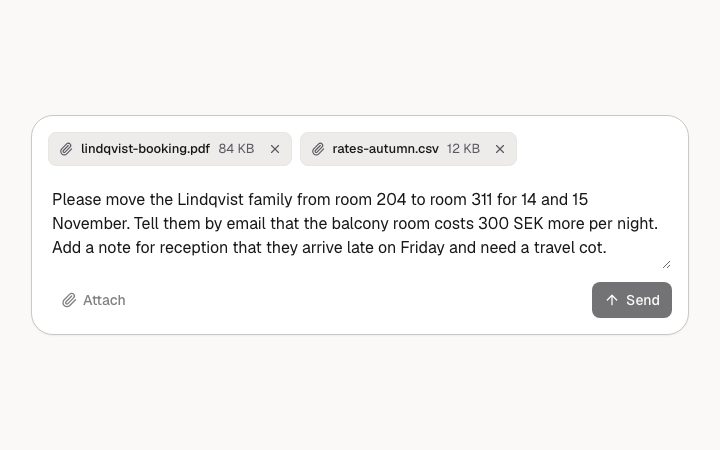720x450 pixels.
Task: Select the lindqvist-booking.pdf file name
Action: click(x=145, y=149)
